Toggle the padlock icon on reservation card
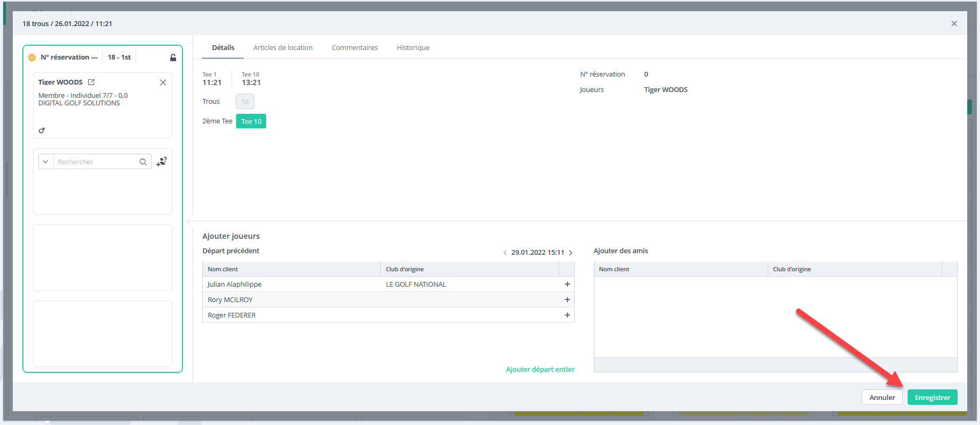The image size is (980, 425). [173, 57]
